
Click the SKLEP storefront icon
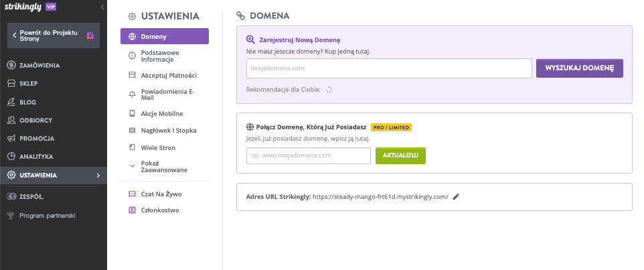pyautogui.click(x=11, y=84)
